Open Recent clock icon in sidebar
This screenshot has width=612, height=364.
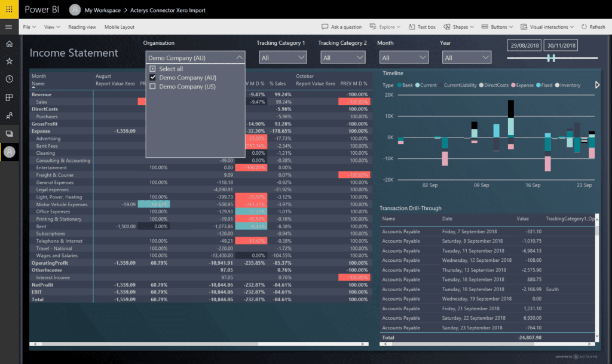tap(9, 79)
